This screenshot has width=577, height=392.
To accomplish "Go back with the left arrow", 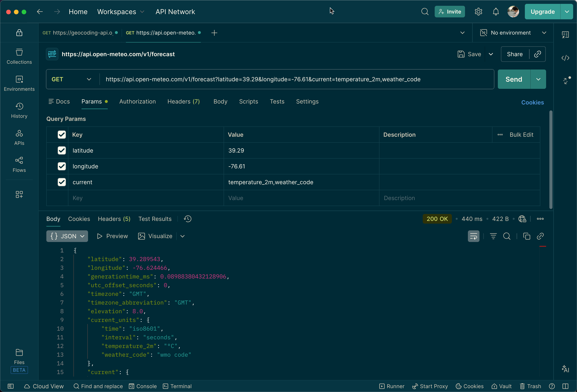I will [40, 12].
